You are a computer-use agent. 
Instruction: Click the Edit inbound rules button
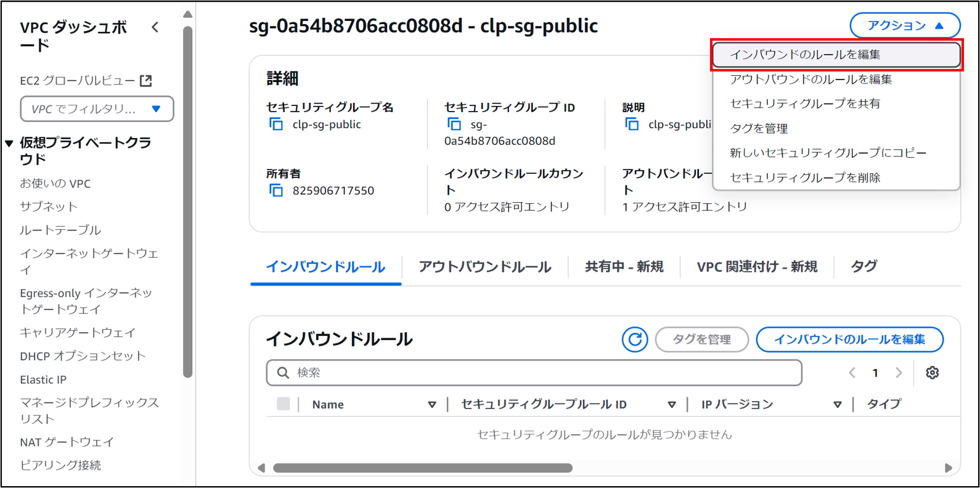[x=849, y=340]
